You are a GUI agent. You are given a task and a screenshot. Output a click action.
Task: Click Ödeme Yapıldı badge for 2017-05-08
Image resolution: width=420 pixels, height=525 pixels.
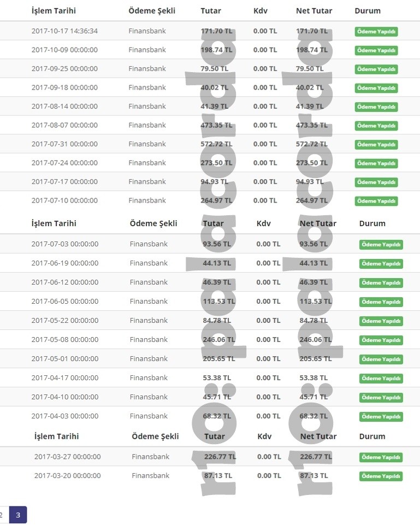point(381,340)
